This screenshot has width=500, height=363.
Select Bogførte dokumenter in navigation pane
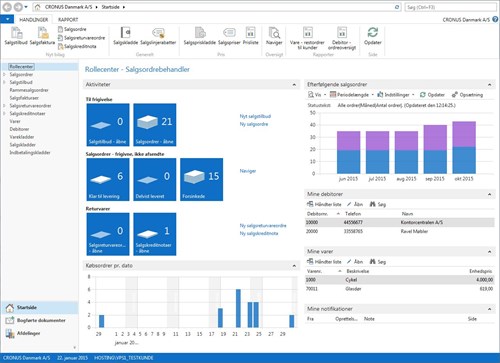[39, 320]
